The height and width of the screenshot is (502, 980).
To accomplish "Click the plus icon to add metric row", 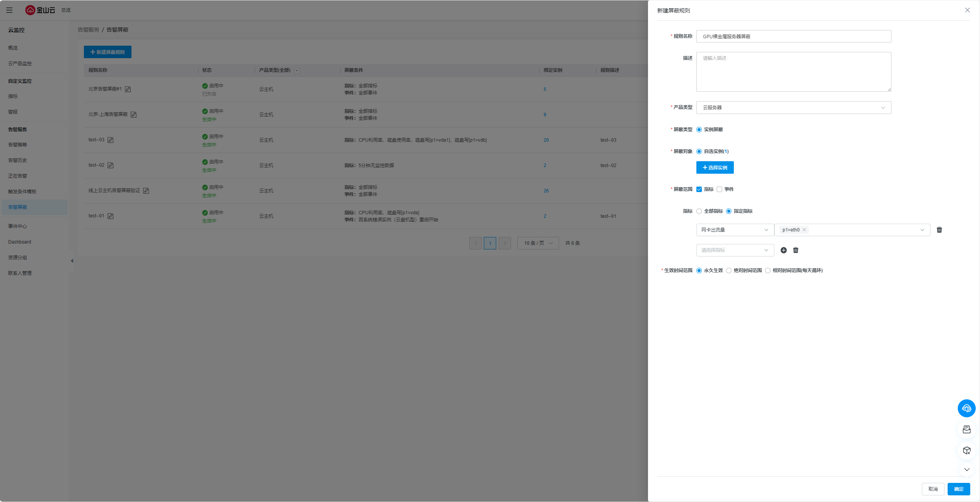I will 783,250.
